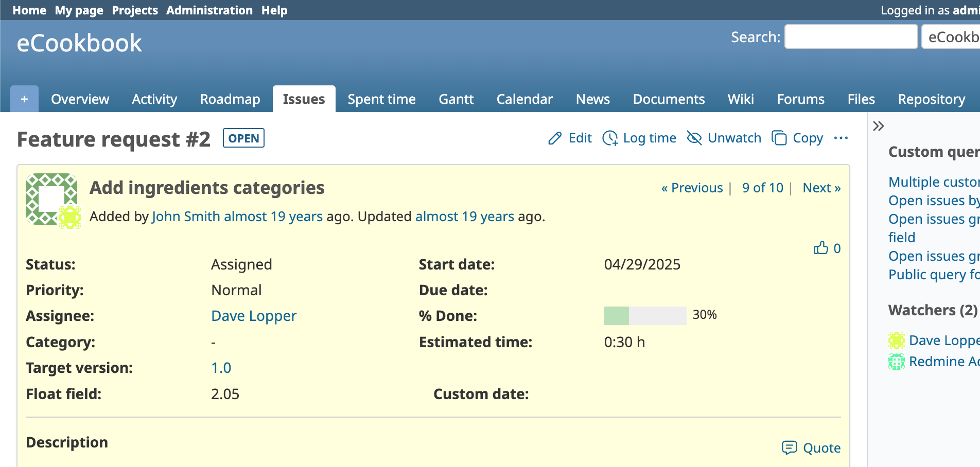
Task: Open the three-dots more actions menu
Action: pos(841,138)
